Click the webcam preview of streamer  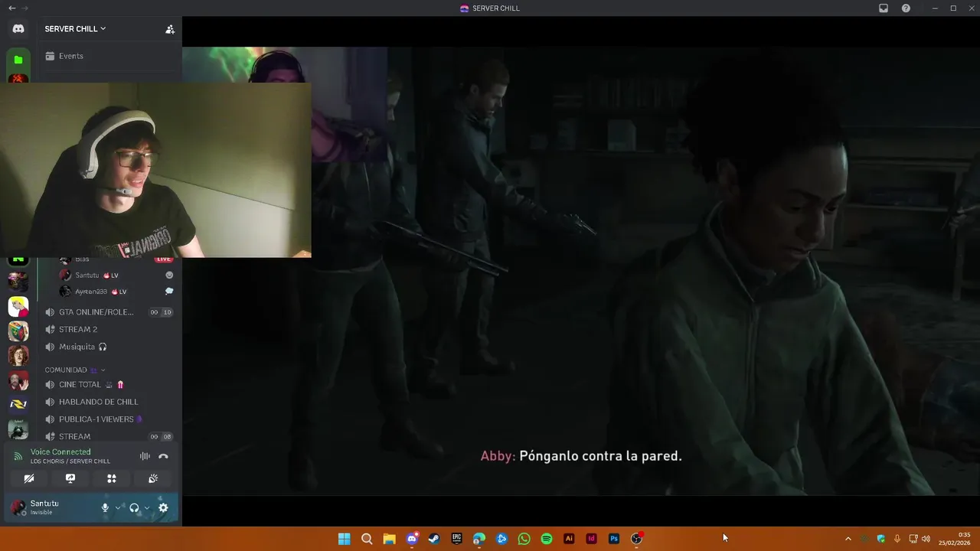tap(155, 170)
